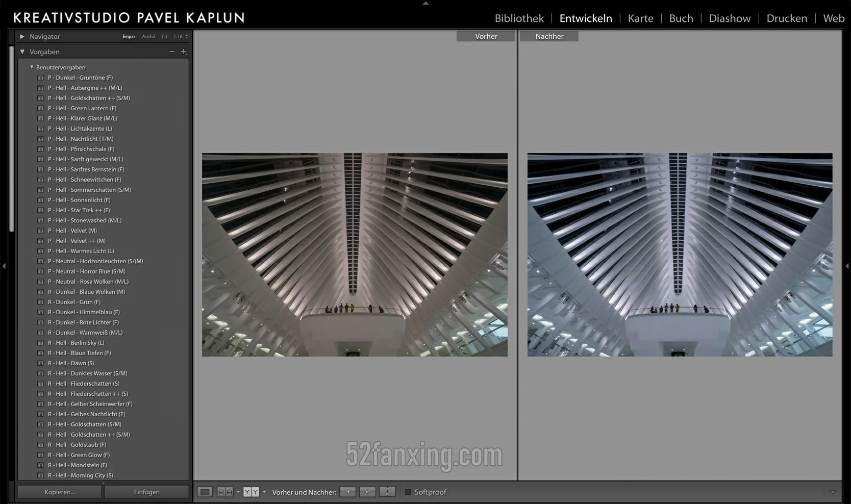Click the preset icon beside P - Dunkel - Grüntöne
The image size is (851, 504).
pyautogui.click(x=40, y=78)
